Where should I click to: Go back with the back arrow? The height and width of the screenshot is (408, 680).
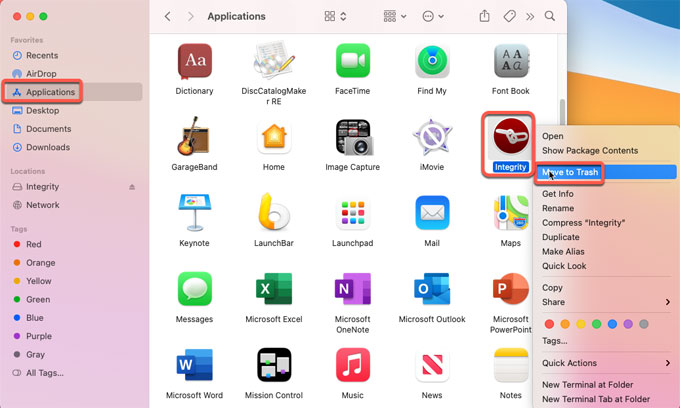click(x=167, y=17)
